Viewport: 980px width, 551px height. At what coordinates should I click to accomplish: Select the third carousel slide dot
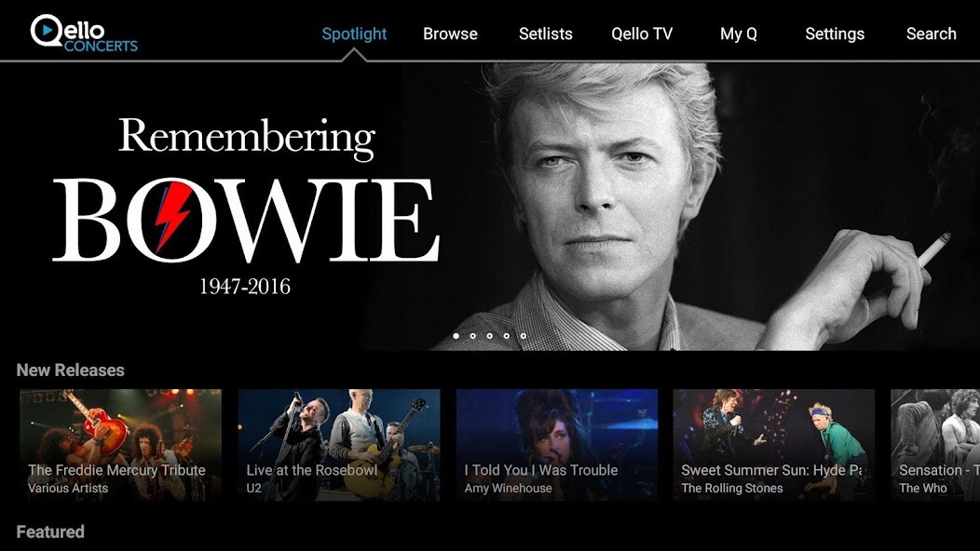click(x=489, y=336)
